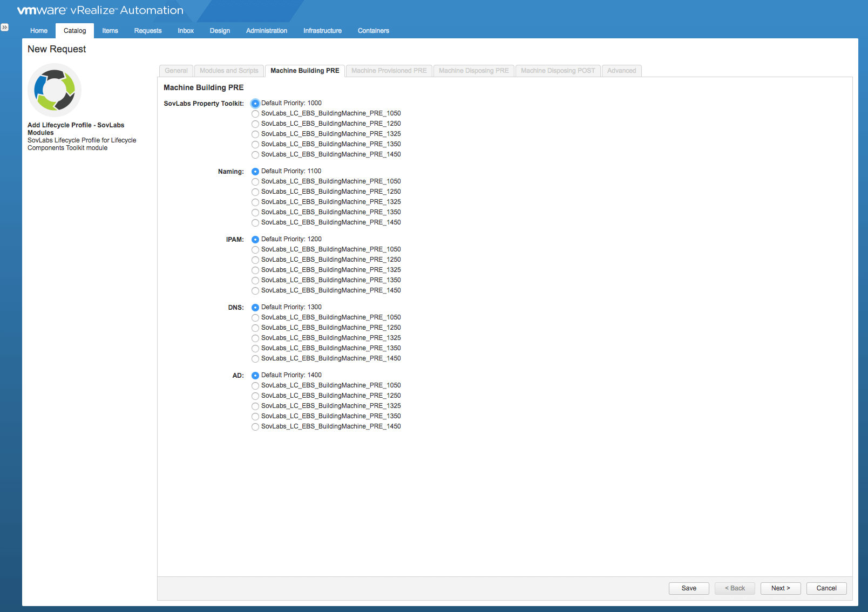Click the < Back button
868x612 pixels.
(735, 588)
